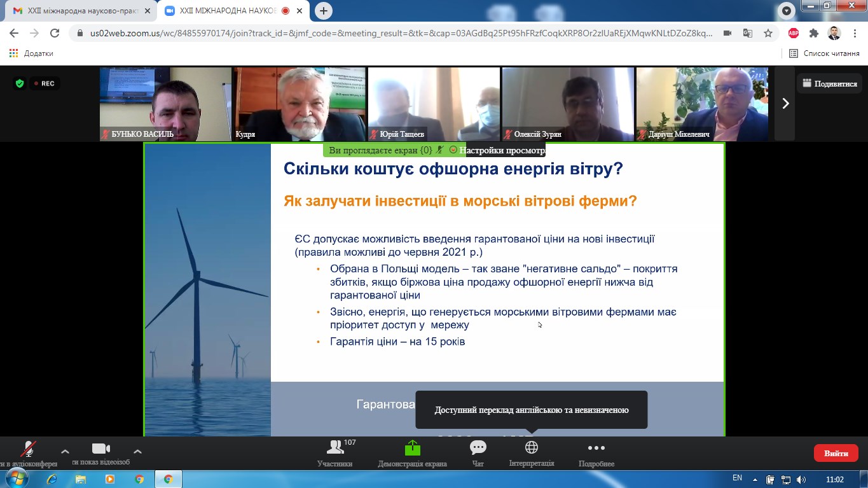This screenshot has width=868, height=488.
Task: Open the Windows Start menu
Action: (16, 478)
